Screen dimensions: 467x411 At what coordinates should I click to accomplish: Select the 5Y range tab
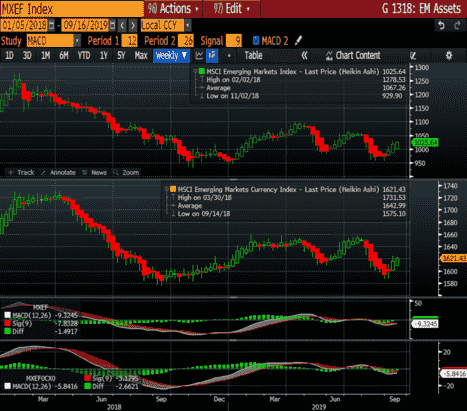click(121, 55)
